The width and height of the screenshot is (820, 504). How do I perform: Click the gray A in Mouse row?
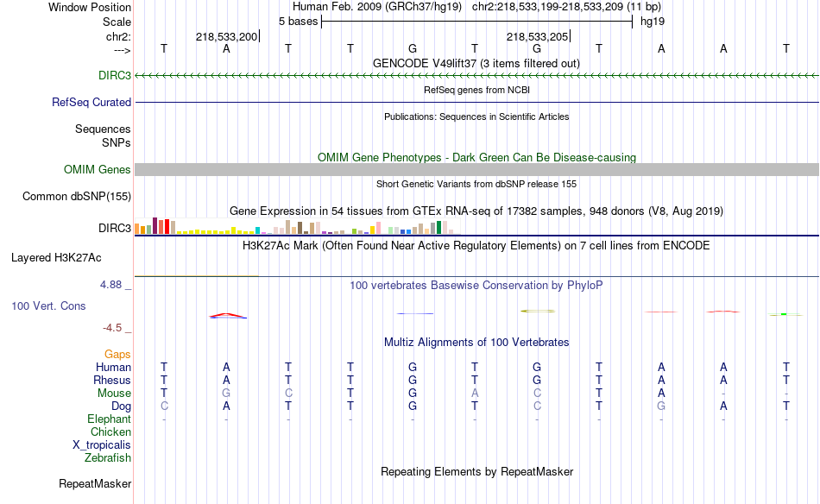click(x=475, y=394)
